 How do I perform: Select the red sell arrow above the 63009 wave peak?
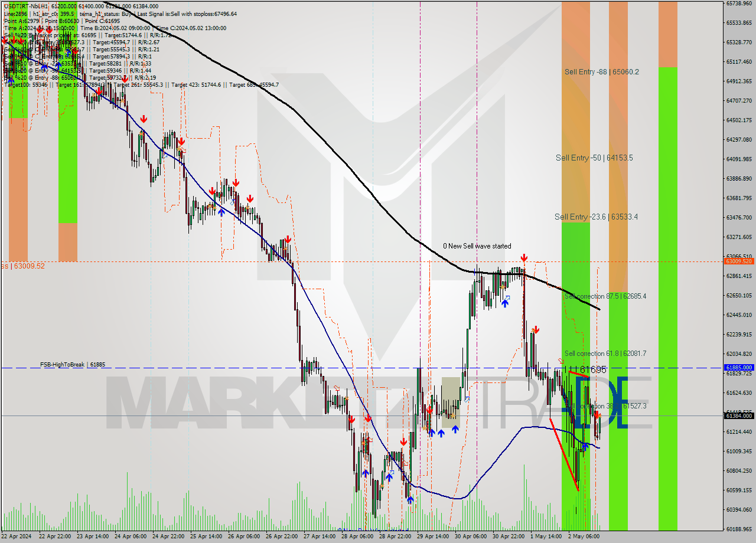523,257
